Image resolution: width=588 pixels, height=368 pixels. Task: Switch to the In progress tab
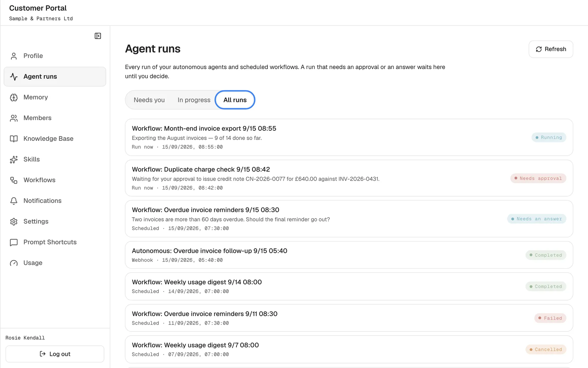point(194,100)
